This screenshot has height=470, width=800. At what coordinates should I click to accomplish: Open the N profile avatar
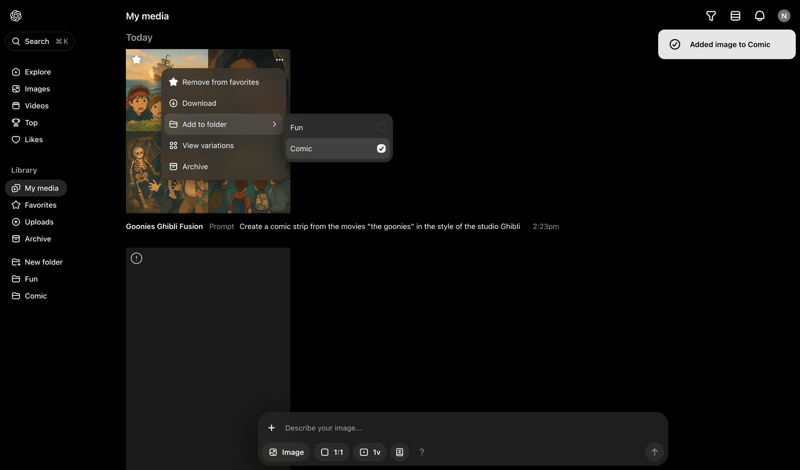[784, 16]
